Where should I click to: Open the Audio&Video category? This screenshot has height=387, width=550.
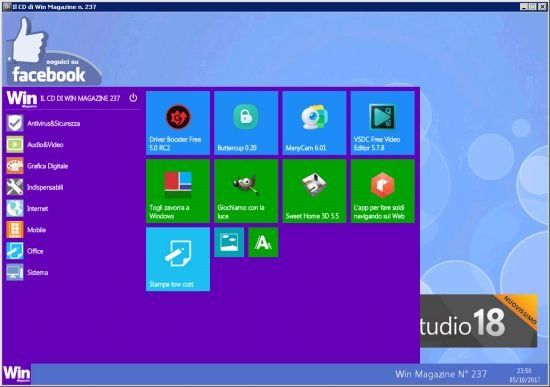coord(45,145)
